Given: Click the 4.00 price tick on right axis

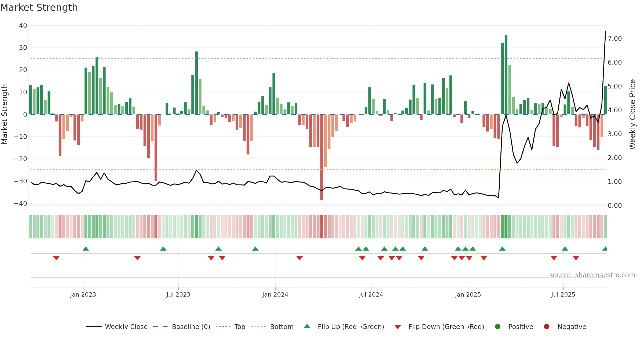Looking at the screenshot, I should (615, 110).
